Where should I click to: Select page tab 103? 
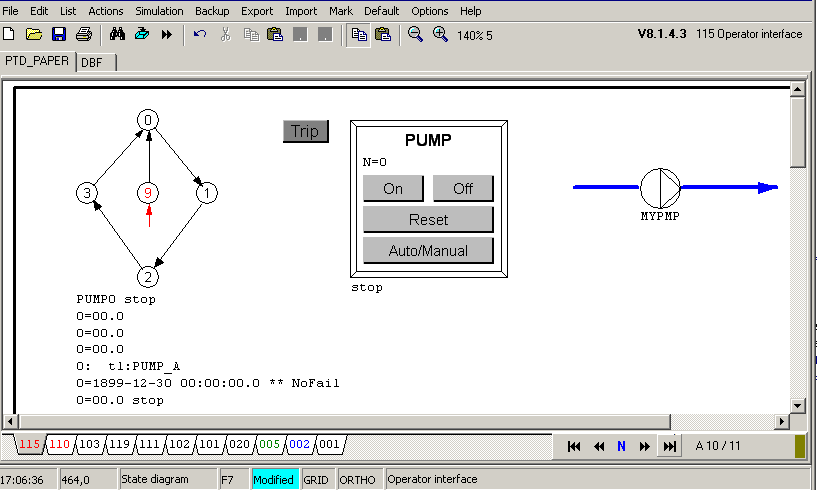89,445
